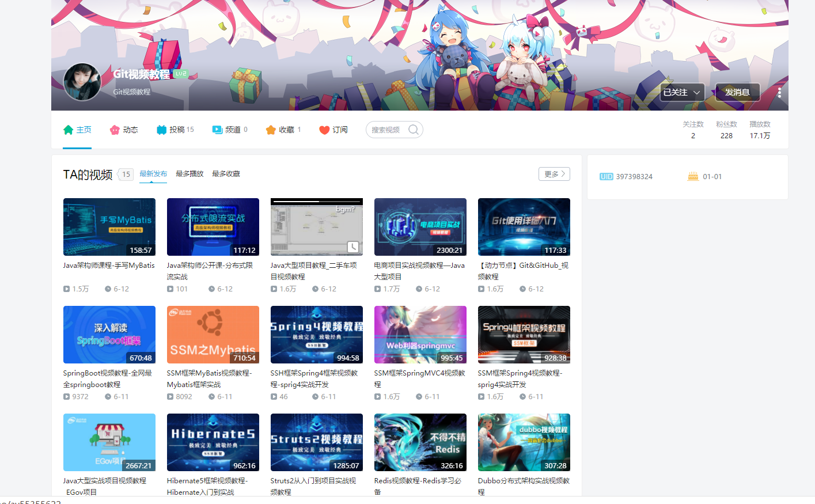Click the UID badge icon

pos(605,176)
